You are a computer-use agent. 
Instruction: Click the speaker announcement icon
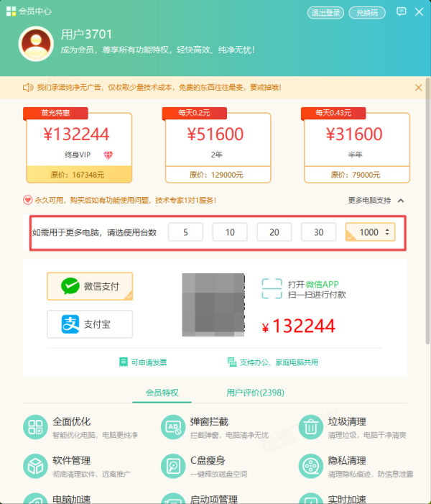click(x=28, y=88)
